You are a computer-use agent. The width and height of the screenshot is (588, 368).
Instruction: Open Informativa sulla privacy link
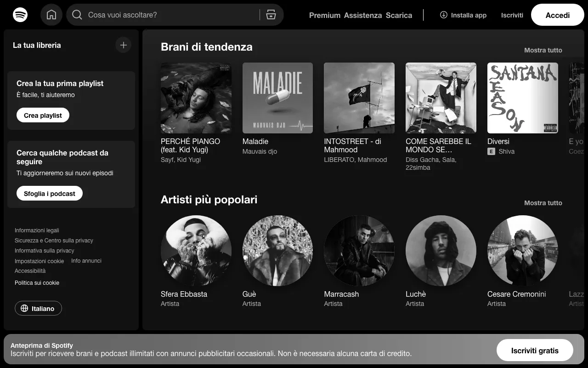[44, 251]
